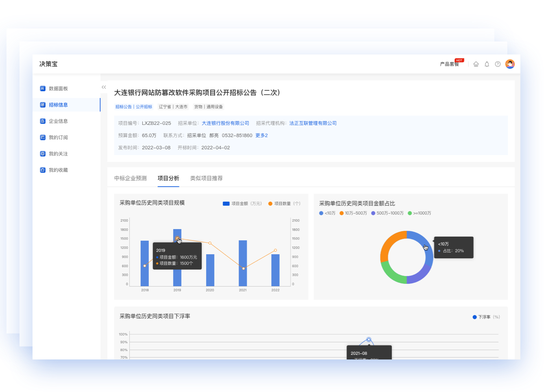The width and height of the screenshot is (548, 392).
Task: Click the 企业信息 sidebar icon
Action: [x=43, y=121]
